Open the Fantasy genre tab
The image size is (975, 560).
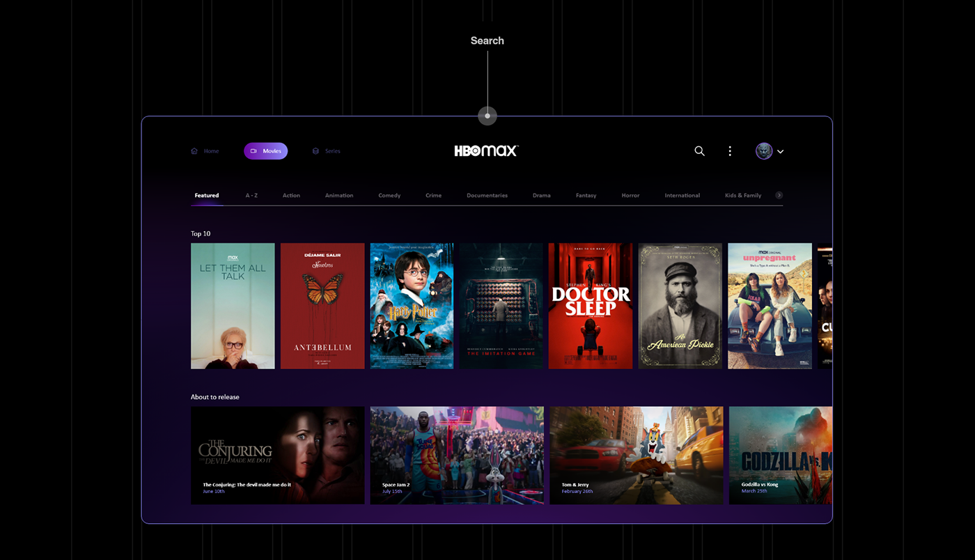point(586,196)
